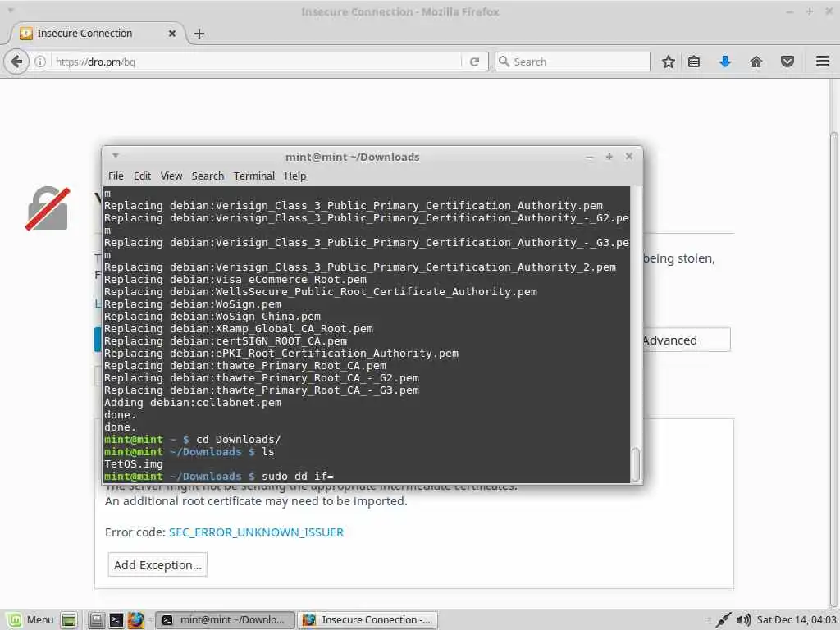This screenshot has width=840, height=630.
Task: Launch file manager icon in panel
Action: coord(97,620)
